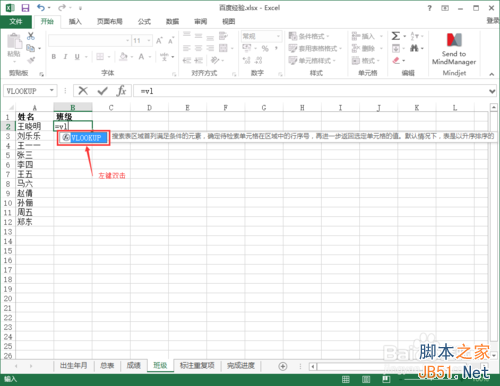Click the borders icon
Screen dimensions: 500x386
coord(100,57)
